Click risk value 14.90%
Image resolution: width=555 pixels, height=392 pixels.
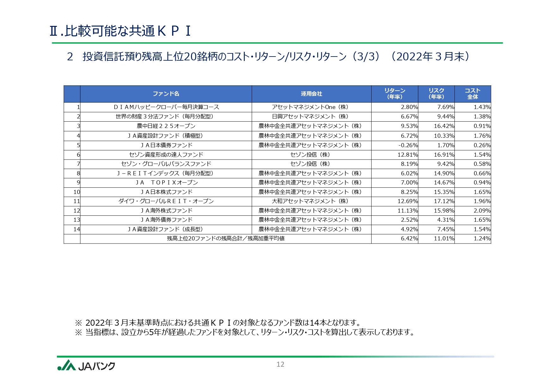pyautogui.click(x=444, y=173)
